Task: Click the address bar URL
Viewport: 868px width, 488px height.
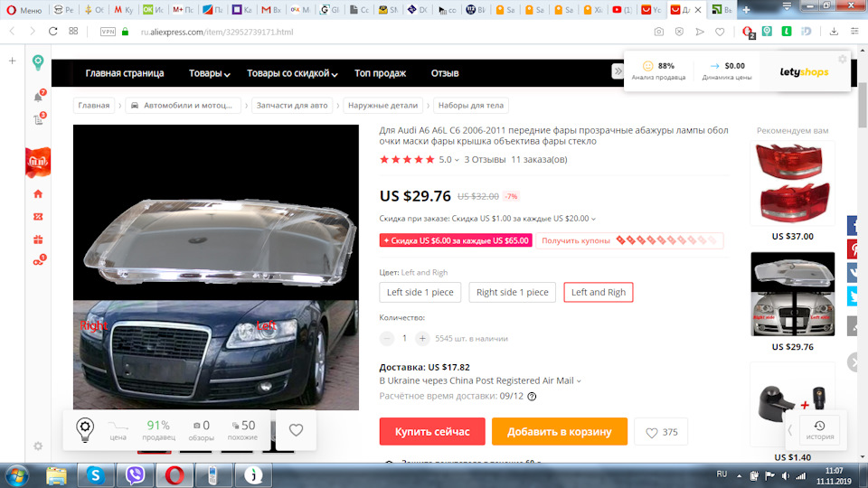Action: [217, 33]
